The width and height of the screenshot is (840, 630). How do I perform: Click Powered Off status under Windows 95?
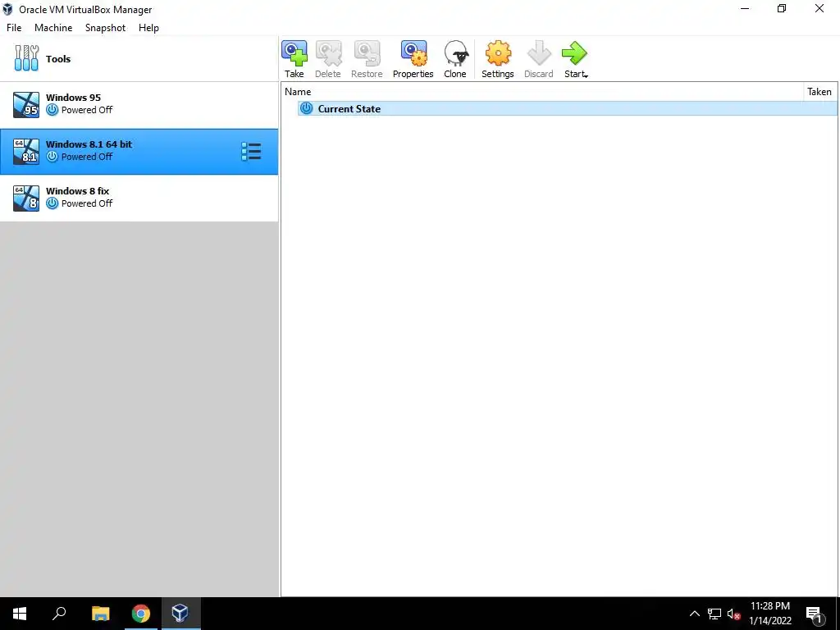tap(87, 110)
